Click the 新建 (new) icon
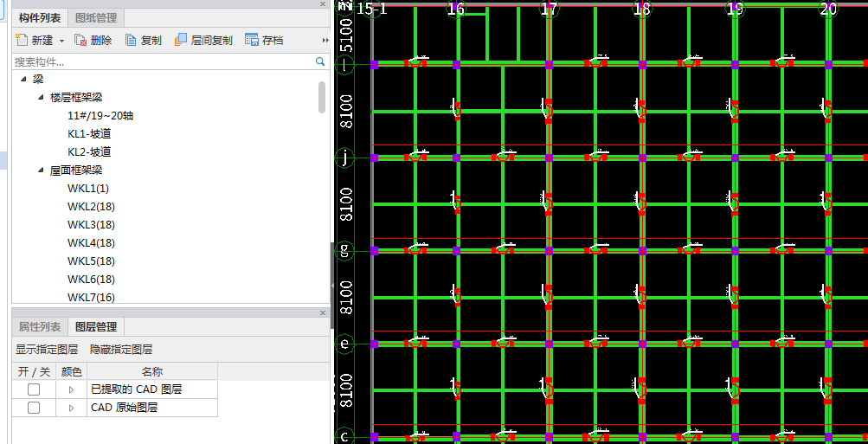Viewport: 868px width, 444px height. point(21,40)
